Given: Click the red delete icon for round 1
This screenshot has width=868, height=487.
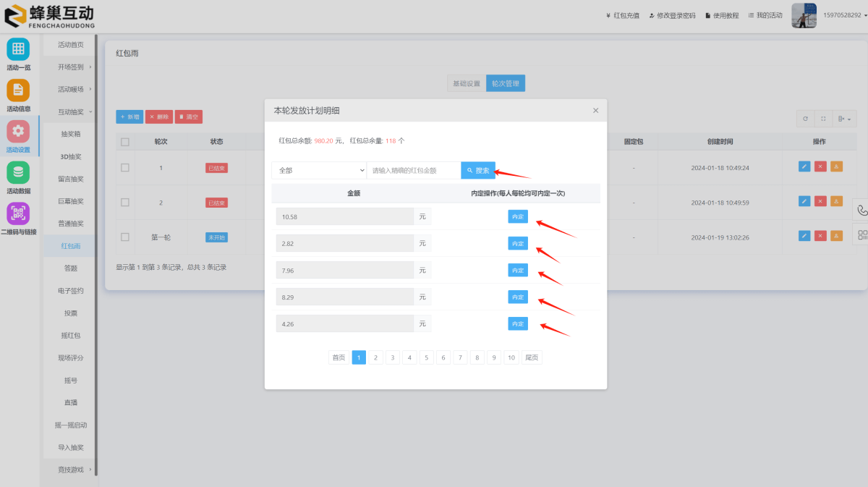Looking at the screenshot, I should (x=820, y=166).
